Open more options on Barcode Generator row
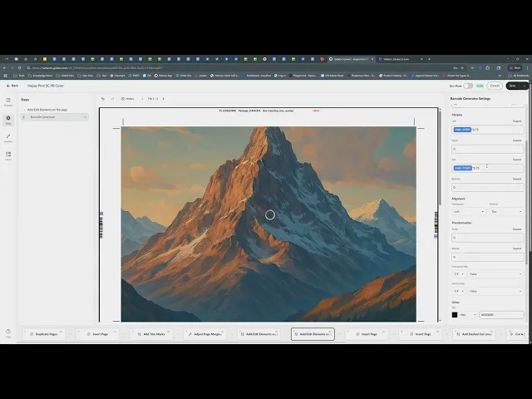This screenshot has height=399, width=532. pos(85,117)
